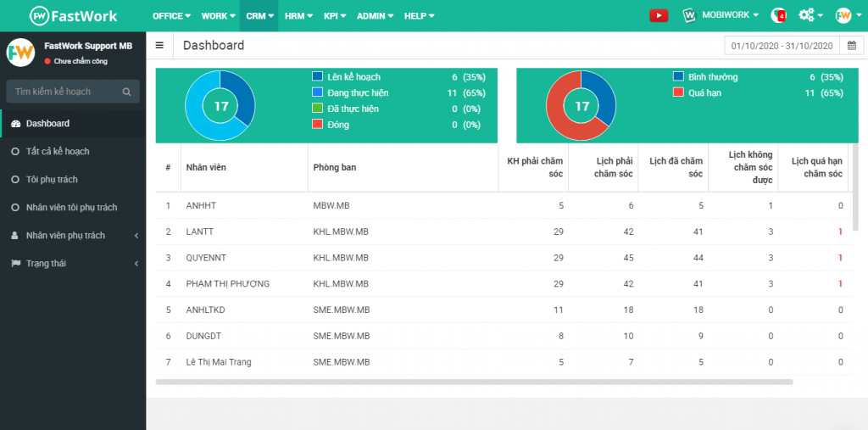Click employee name DUNGDT
This screenshot has height=430, width=868.
[x=203, y=336]
